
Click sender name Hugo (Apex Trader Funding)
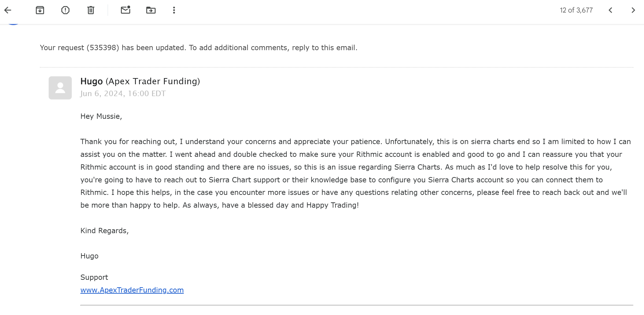140,81
